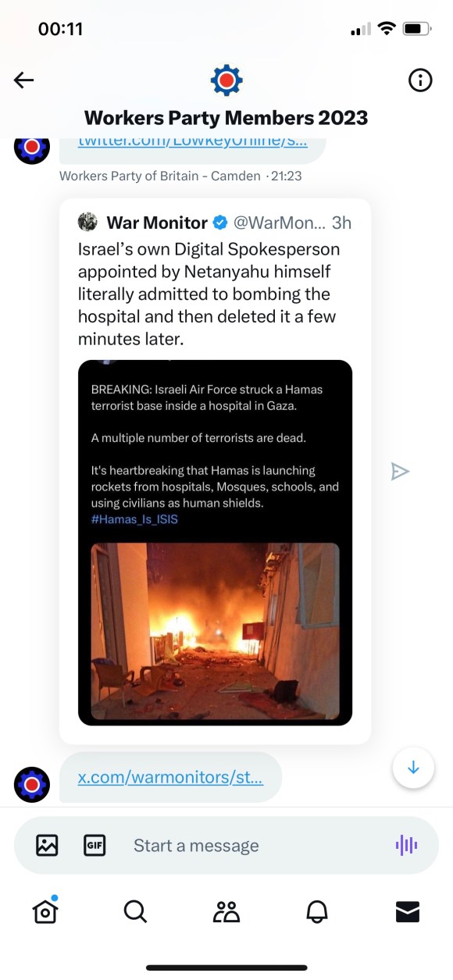Tap the share arrow beside quoted tweet
453x980 pixels.
pyautogui.click(x=400, y=472)
